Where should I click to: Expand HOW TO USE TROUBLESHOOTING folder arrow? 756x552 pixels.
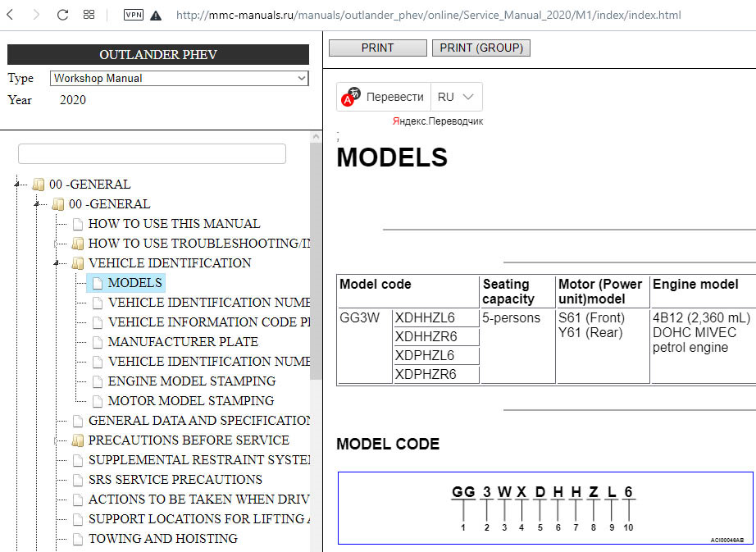57,244
